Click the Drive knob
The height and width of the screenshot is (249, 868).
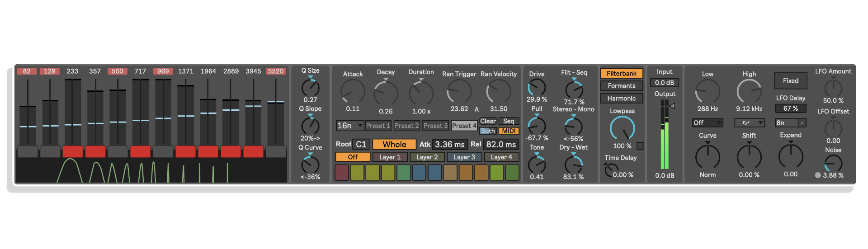[537, 87]
